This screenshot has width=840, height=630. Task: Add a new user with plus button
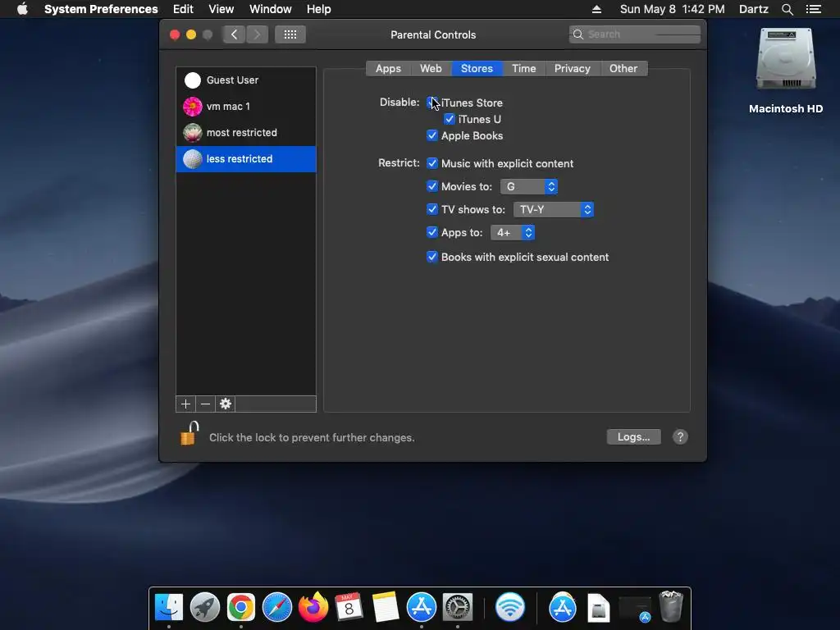coord(185,404)
